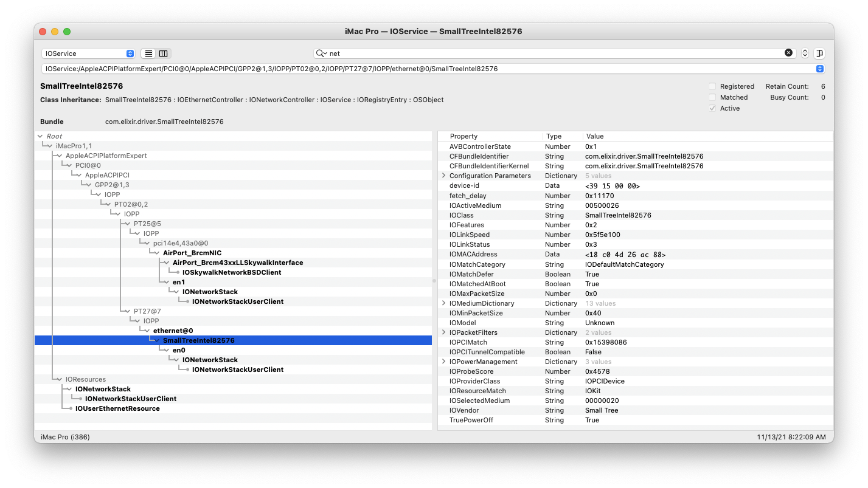Open the IOService plane dropdown
The image size is (868, 488).
click(88, 53)
